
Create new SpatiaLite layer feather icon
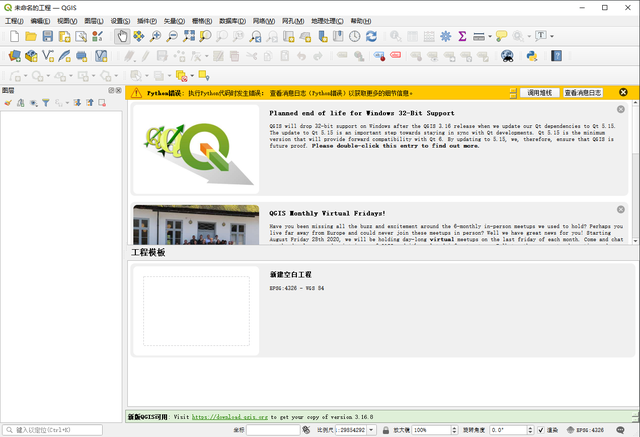click(x=64, y=56)
